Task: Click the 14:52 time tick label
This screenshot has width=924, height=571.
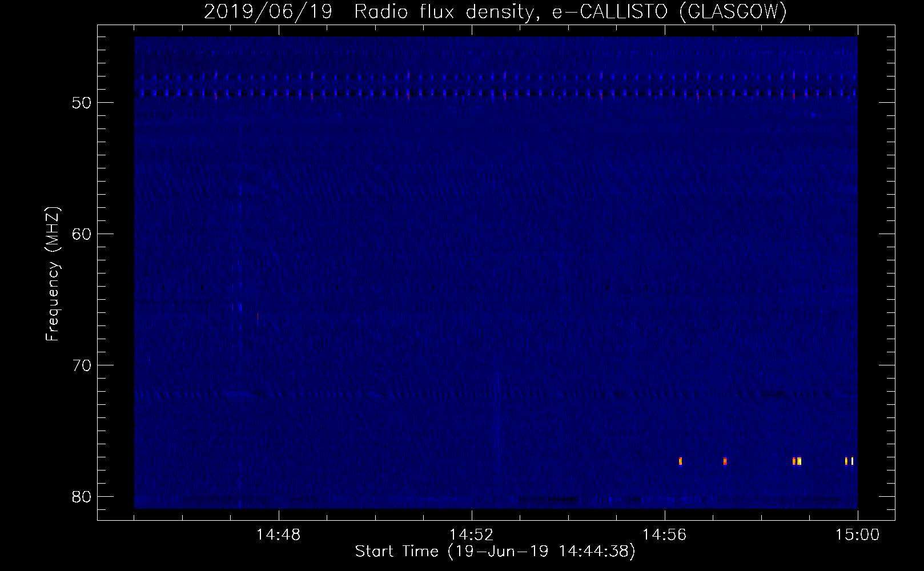Action: click(472, 535)
